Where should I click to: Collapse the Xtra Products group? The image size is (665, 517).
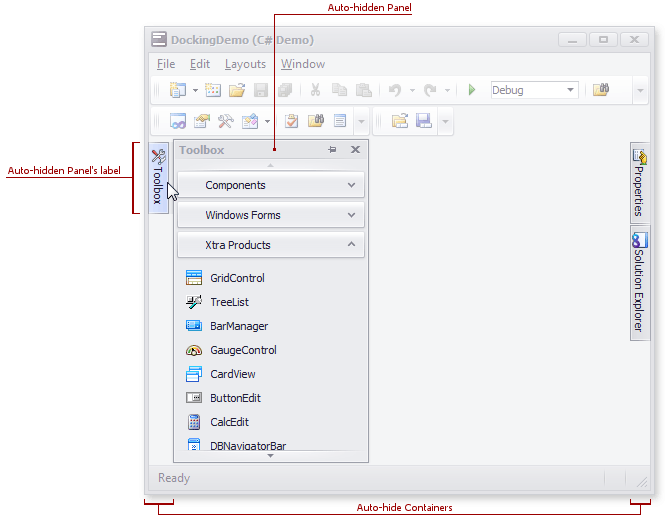pos(271,245)
